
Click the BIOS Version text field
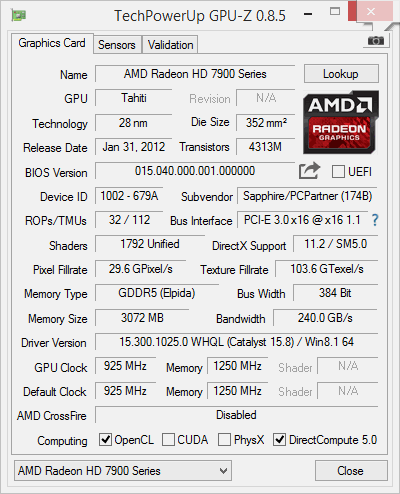pyautogui.click(x=195, y=171)
